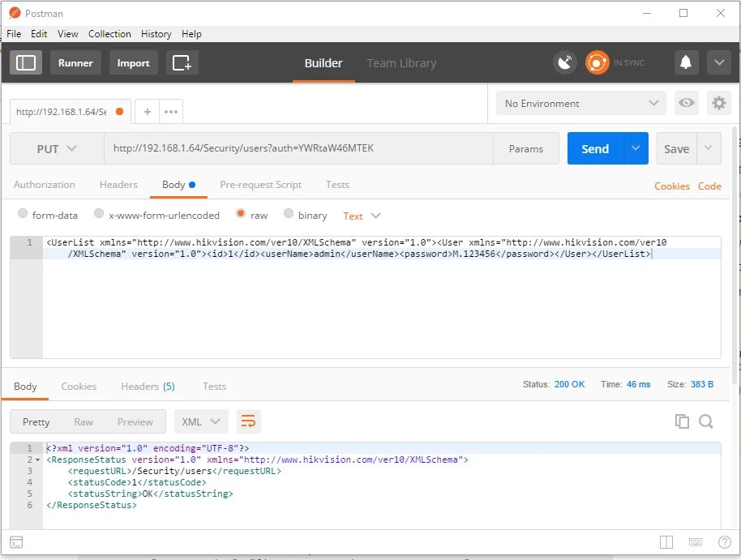Toggle the sidebar panel icon
Screen dimensions: 741x560
(x=26, y=63)
